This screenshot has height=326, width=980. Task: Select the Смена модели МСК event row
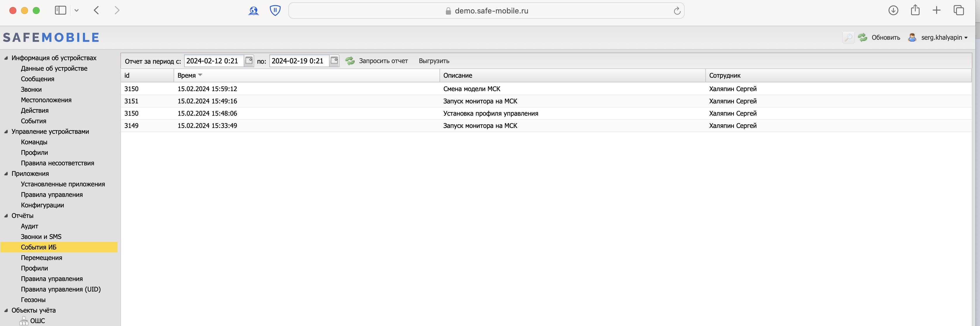(471, 89)
